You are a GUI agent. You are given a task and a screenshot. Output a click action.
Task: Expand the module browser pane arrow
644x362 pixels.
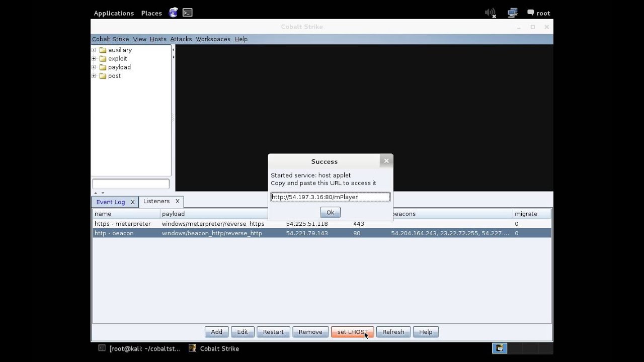point(173,57)
